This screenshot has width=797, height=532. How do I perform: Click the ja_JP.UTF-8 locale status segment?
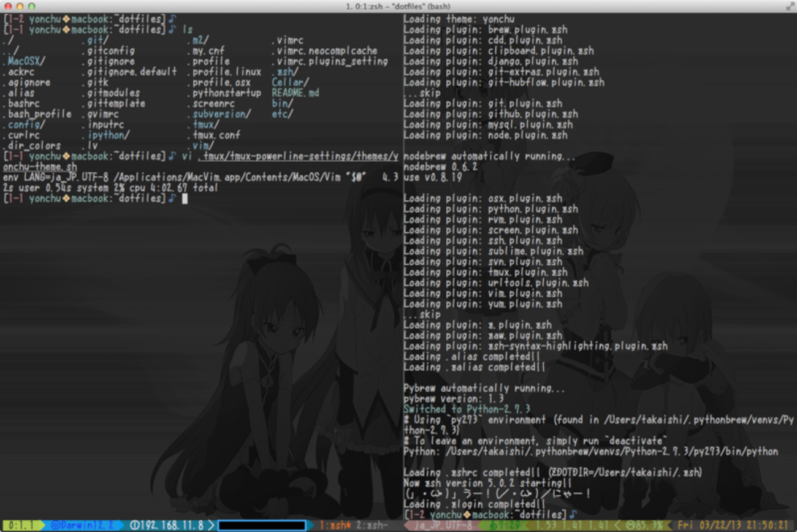click(443, 525)
